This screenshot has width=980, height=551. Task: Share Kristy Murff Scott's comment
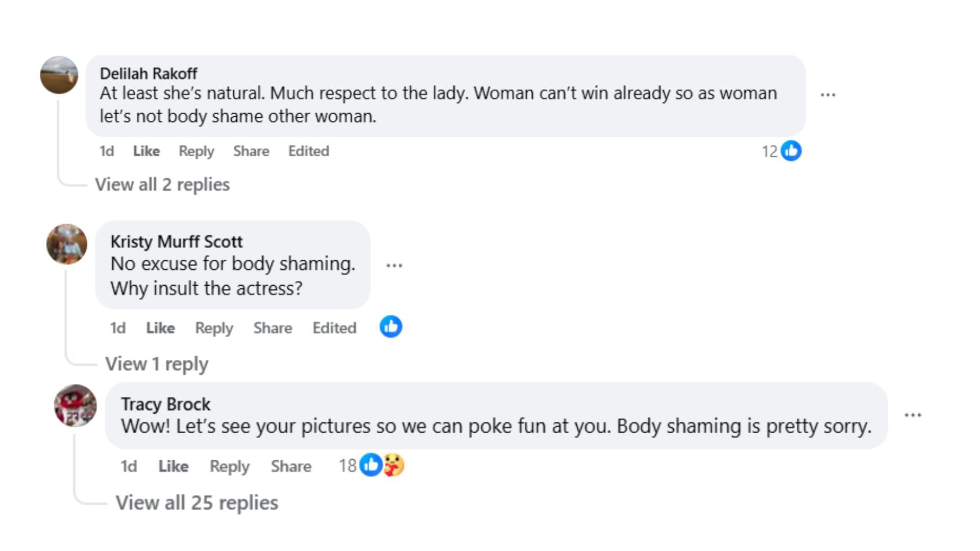(x=273, y=328)
